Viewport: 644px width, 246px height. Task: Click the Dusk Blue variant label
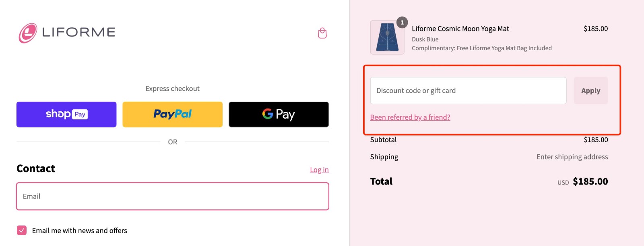point(425,39)
